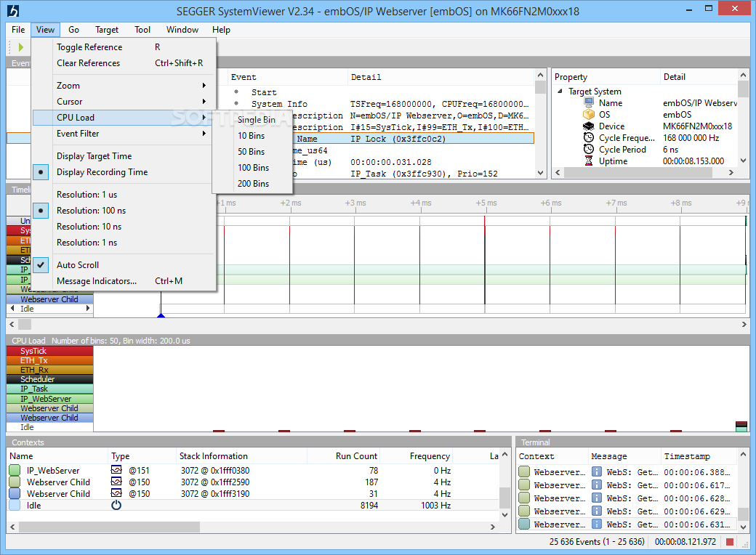Set Resolution to 1 ns
The image size is (756, 555).
123,243
